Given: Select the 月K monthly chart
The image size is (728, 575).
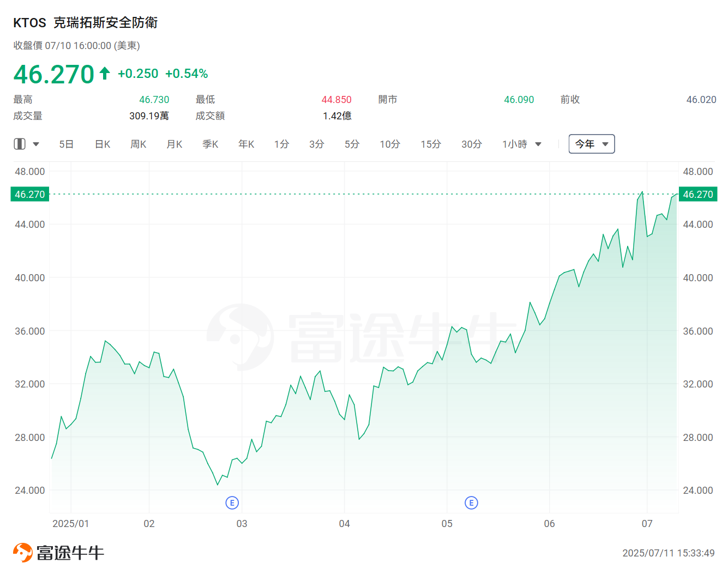Looking at the screenshot, I should pos(175,144).
